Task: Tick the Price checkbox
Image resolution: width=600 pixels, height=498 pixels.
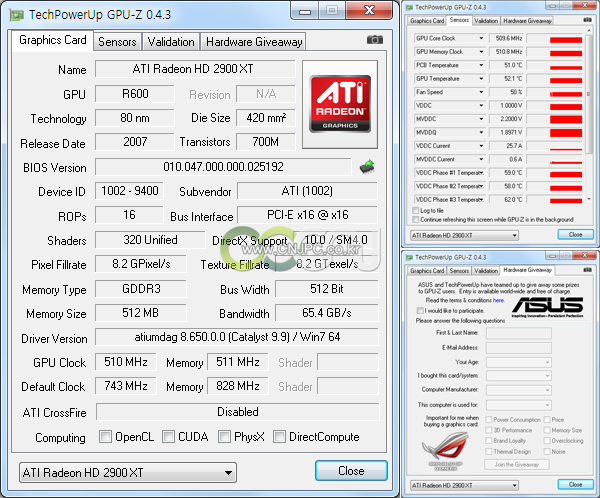Action: pos(547,420)
